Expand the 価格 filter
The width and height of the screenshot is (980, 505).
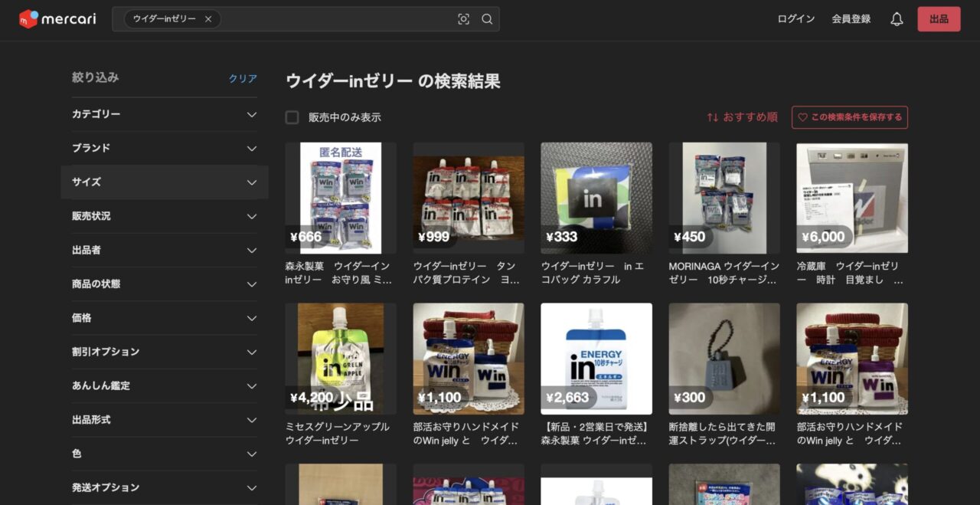165,318
